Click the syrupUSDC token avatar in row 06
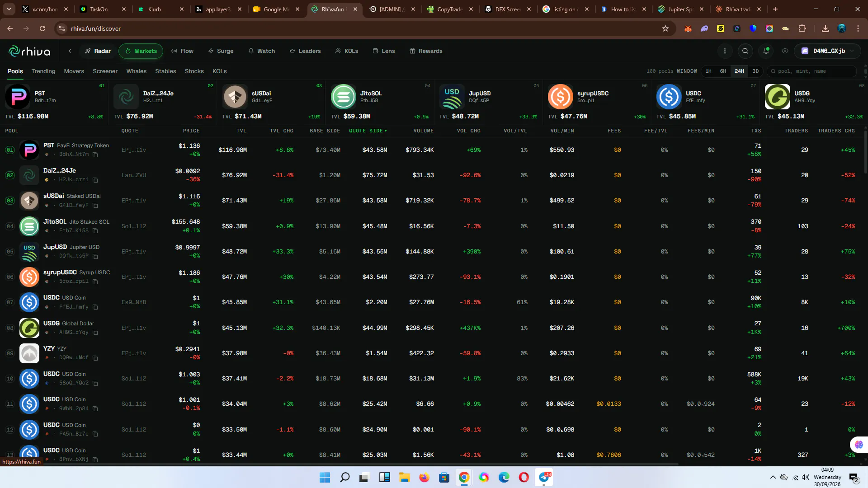The width and height of the screenshot is (868, 488). (x=29, y=277)
